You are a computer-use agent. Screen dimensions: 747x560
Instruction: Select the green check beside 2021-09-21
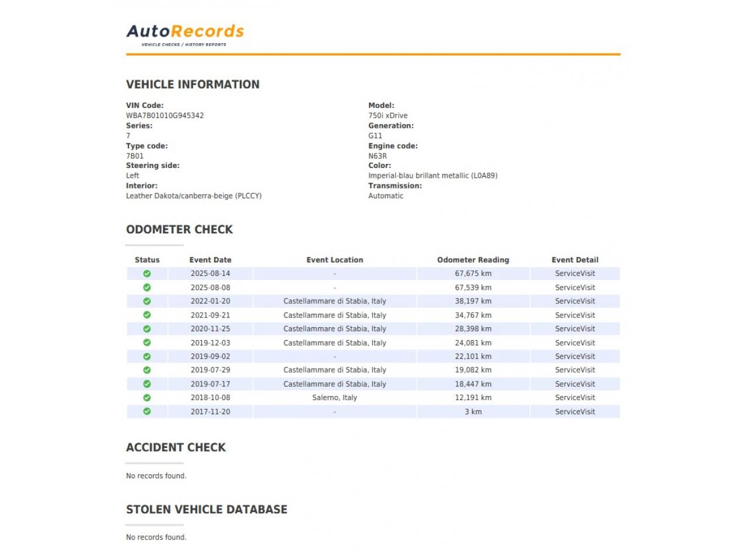(147, 315)
